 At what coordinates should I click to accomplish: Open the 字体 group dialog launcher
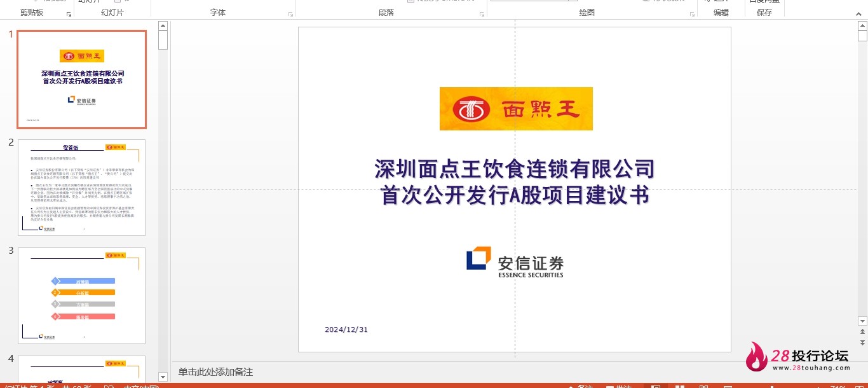click(x=291, y=14)
